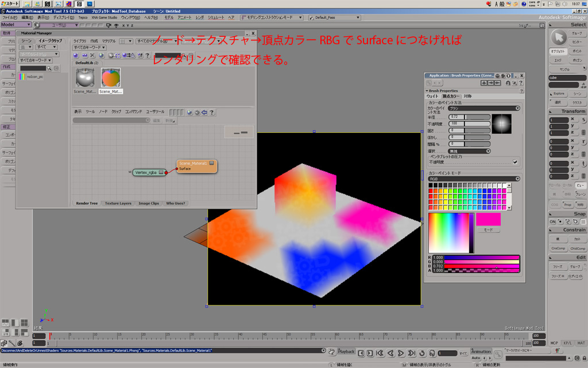Click the blue left-arrow icon in render tree toolbar
Image resolution: width=588 pixels, height=368 pixels.
click(204, 112)
